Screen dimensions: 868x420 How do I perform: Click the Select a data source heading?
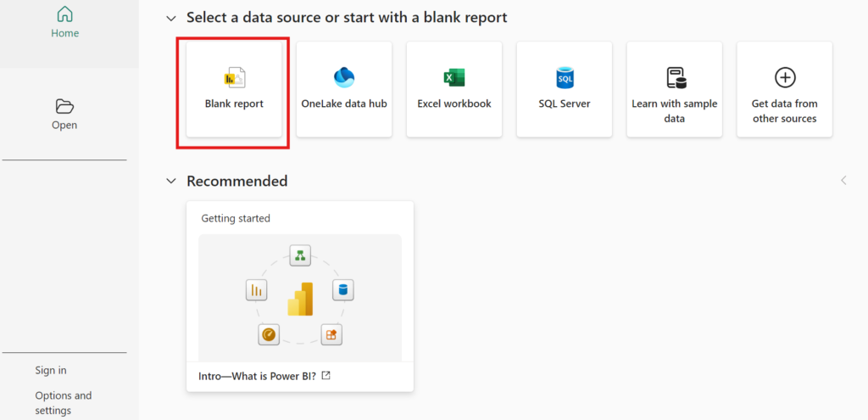tap(347, 18)
